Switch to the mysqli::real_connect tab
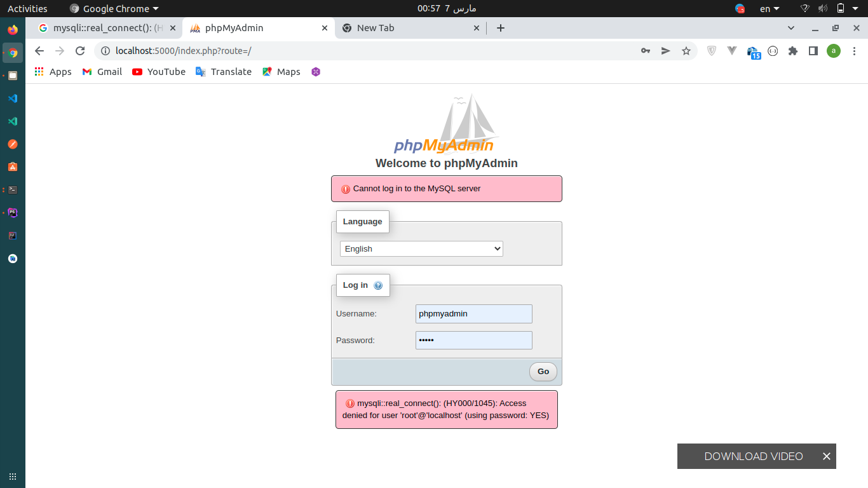The width and height of the screenshot is (868, 488). click(x=107, y=28)
